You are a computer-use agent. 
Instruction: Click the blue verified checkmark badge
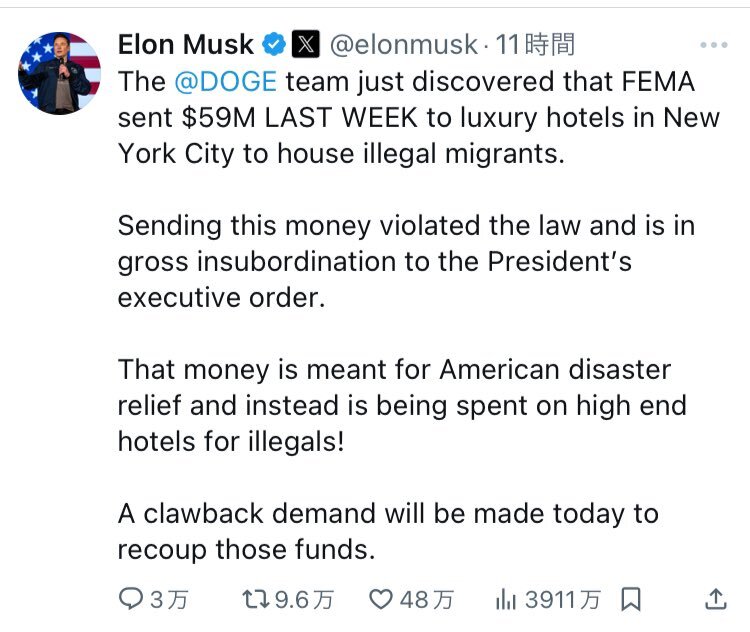pyautogui.click(x=273, y=44)
